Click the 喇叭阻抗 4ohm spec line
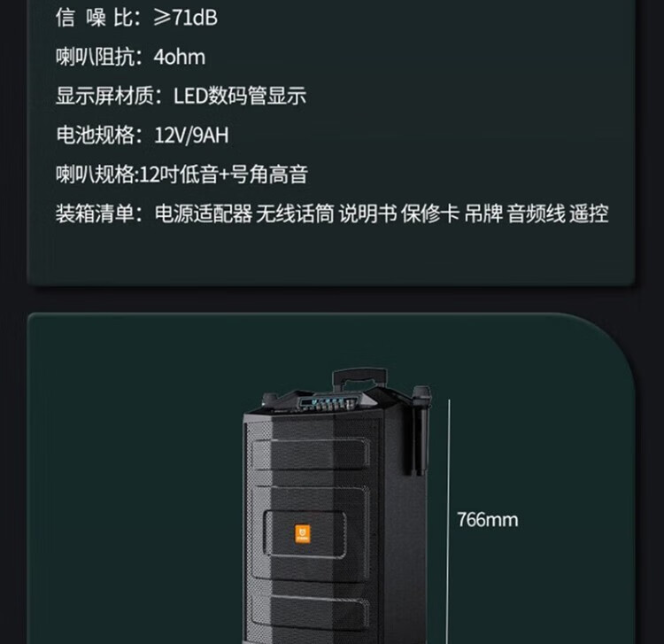This screenshot has height=644, width=664. tap(130, 57)
